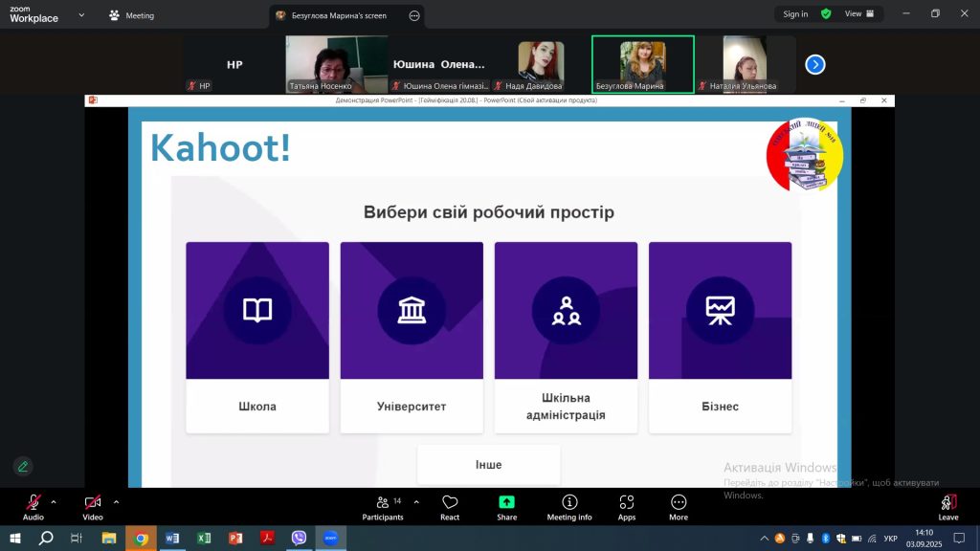This screenshot has height=551, width=980.
Task: Open Zoom Workplace dropdown chevron
Action: (81, 15)
